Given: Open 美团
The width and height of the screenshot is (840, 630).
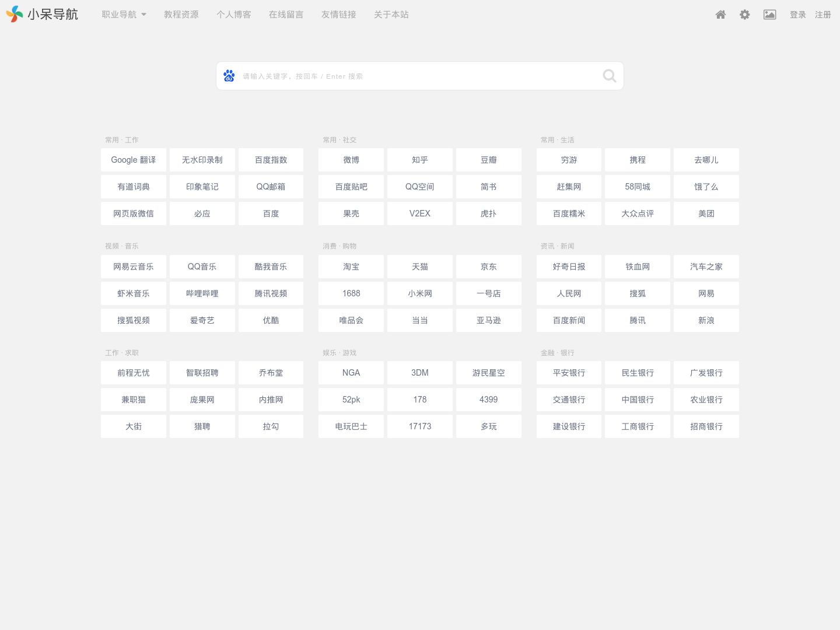Looking at the screenshot, I should [706, 213].
